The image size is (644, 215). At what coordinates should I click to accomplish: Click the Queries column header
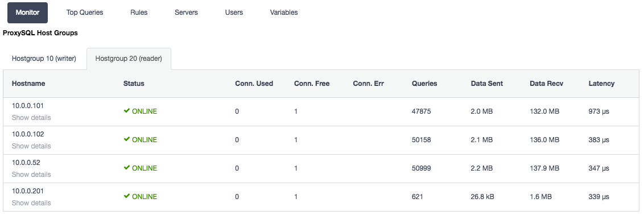[x=424, y=83]
